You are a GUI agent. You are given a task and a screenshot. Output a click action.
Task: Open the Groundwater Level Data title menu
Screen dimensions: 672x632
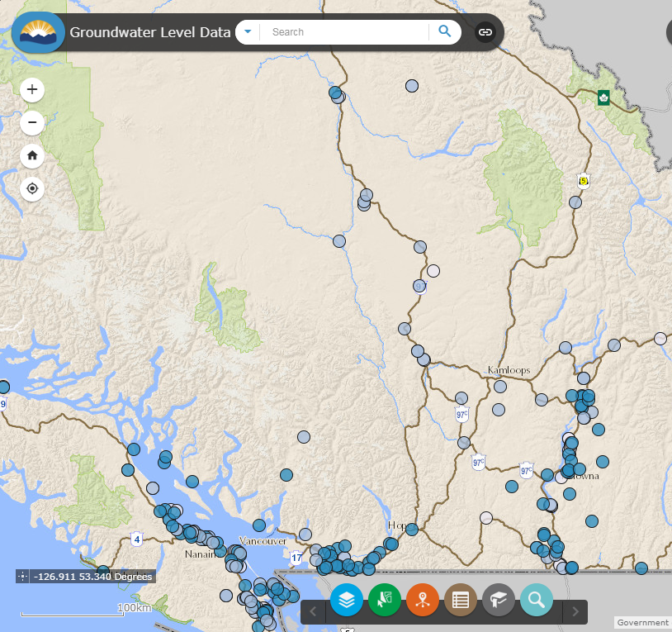click(149, 31)
